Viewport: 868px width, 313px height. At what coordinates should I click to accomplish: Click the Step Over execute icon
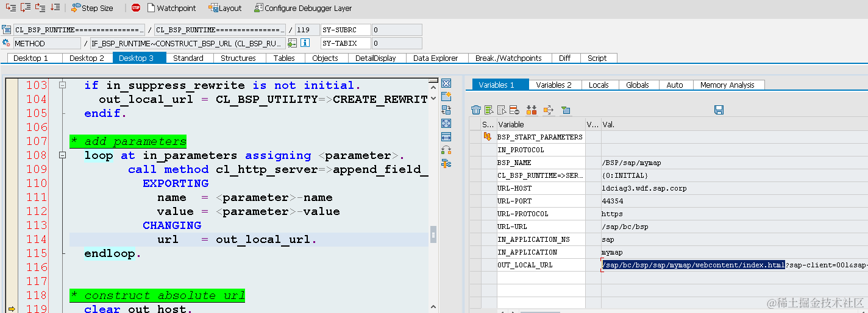click(x=26, y=7)
